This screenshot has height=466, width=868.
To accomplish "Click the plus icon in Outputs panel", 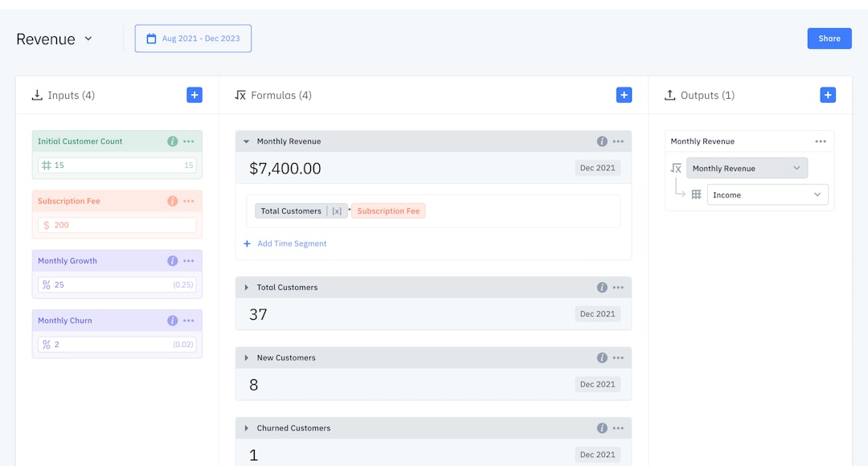I will [x=828, y=95].
